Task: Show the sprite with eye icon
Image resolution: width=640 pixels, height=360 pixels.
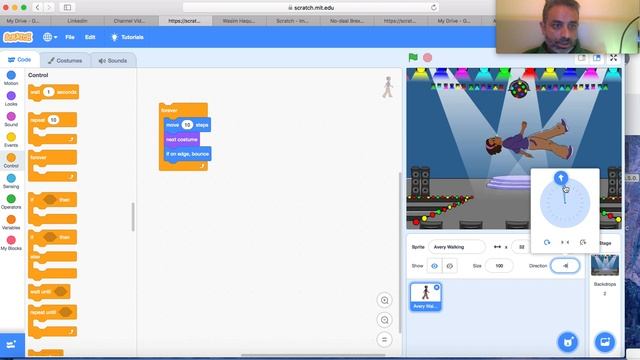Action: (434, 266)
